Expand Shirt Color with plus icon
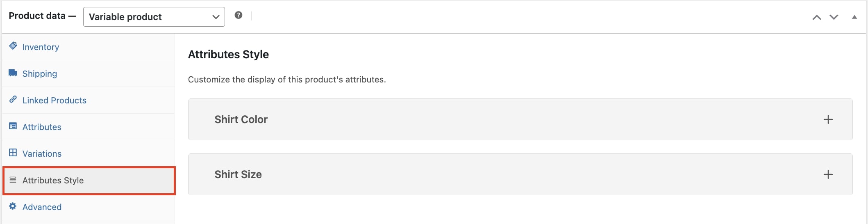Viewport: 868px width, 224px height. click(x=828, y=119)
